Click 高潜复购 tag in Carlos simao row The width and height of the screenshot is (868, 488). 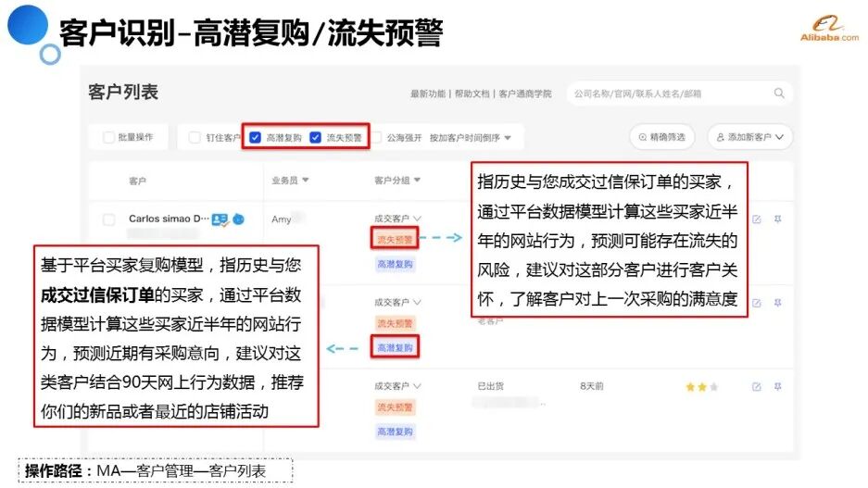(x=395, y=265)
